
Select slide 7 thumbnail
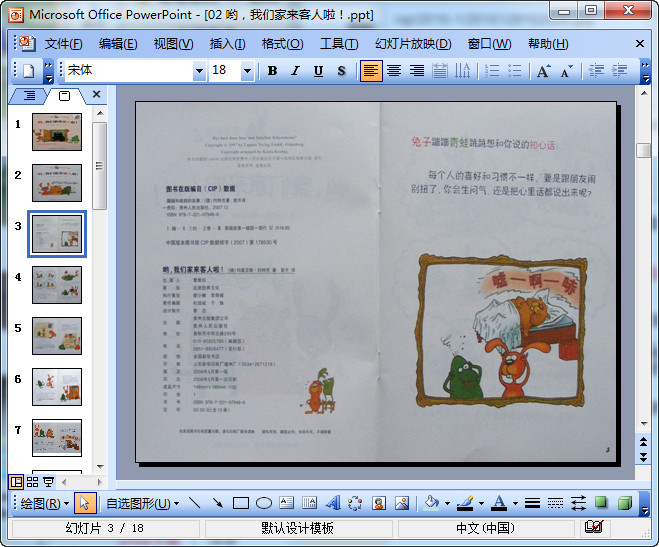coord(57,438)
